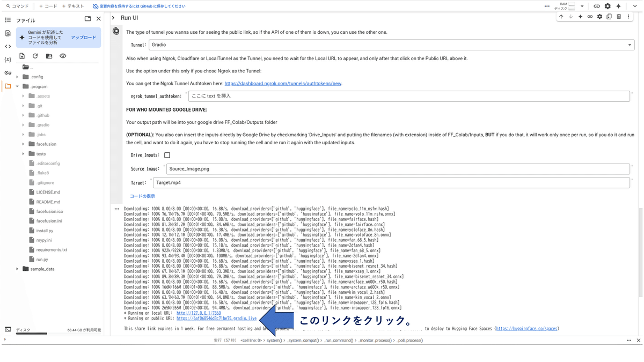Check the Drive Inputs checkbox
The image size is (644, 362).
(167, 155)
